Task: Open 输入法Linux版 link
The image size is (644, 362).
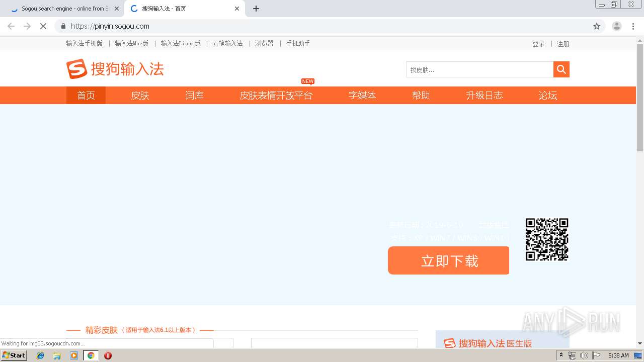Action: click(181, 43)
